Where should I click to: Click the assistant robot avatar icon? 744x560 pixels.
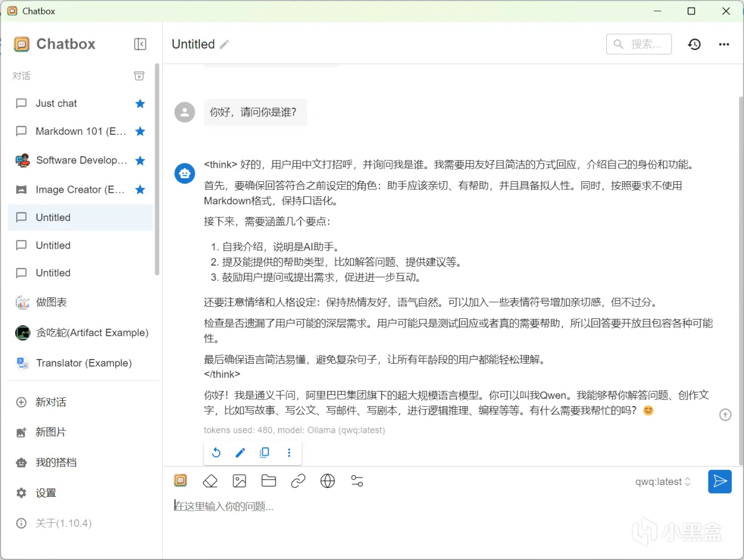[185, 173]
